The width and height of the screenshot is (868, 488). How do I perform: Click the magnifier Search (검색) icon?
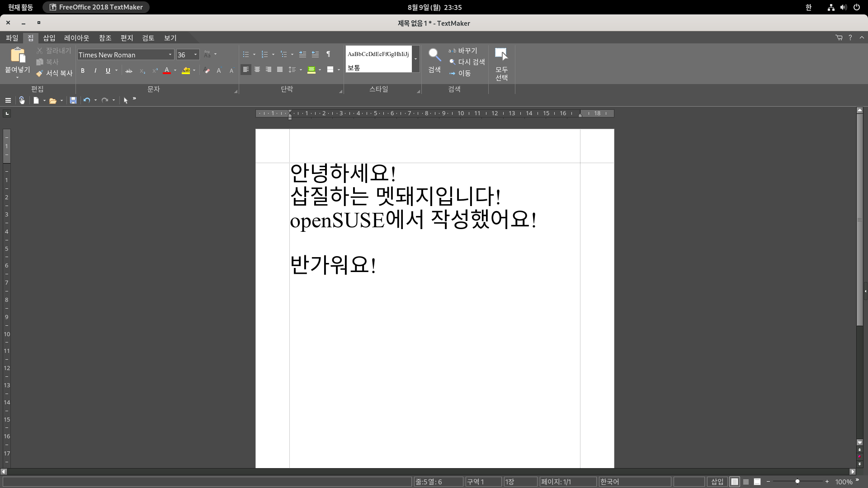434,56
